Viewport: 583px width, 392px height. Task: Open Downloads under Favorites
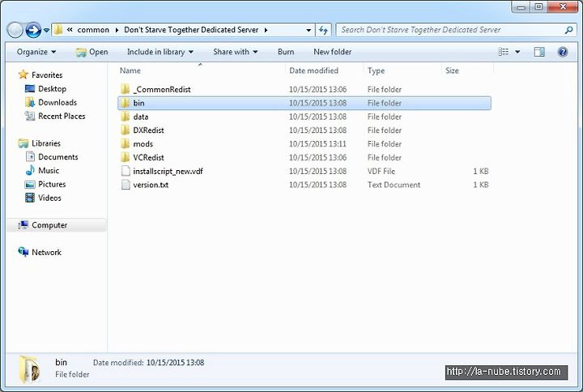57,103
